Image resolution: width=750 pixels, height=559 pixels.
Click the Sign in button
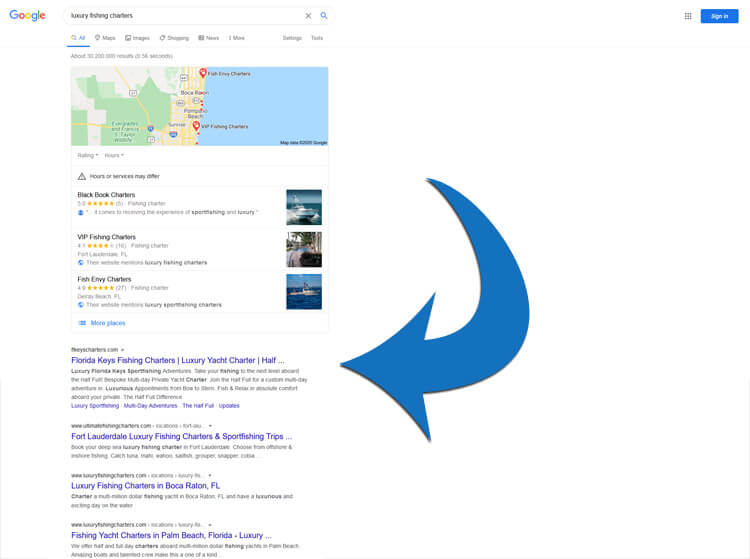719,16
